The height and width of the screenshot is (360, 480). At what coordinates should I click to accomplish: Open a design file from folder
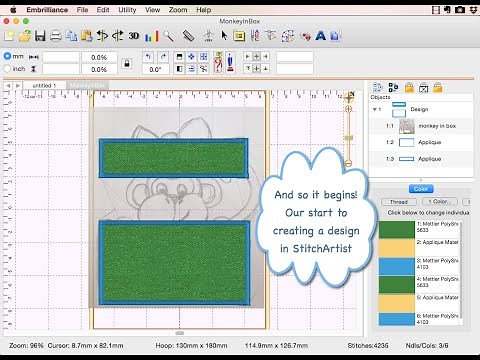(x=25, y=36)
